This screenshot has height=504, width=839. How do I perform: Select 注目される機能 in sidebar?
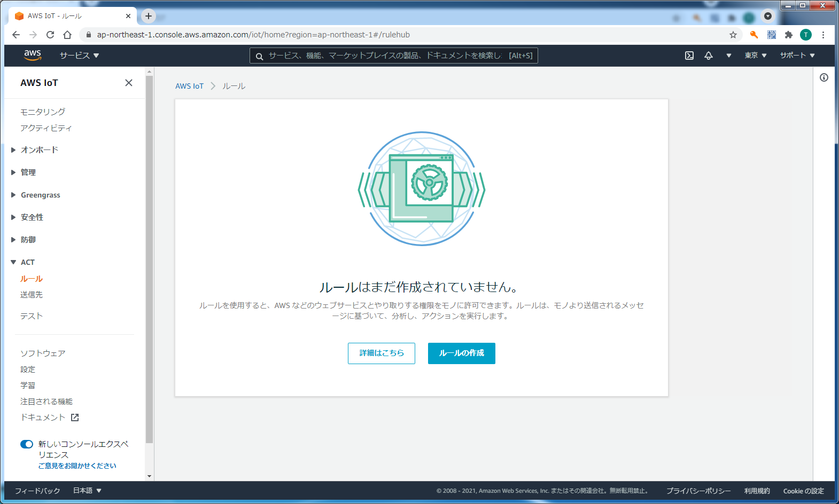[x=46, y=401]
